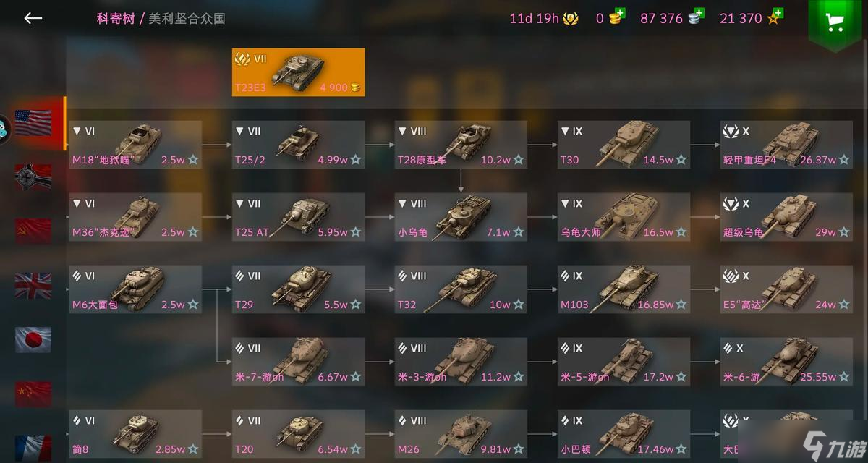Select the Japanese flag nation
Image resolution: width=868 pixels, height=463 pixels.
[33, 339]
